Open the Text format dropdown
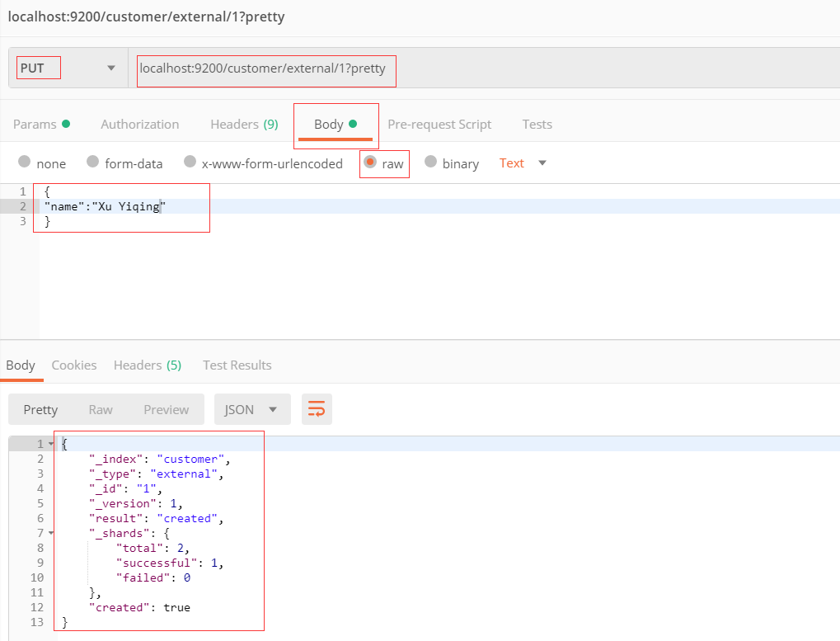 point(523,163)
